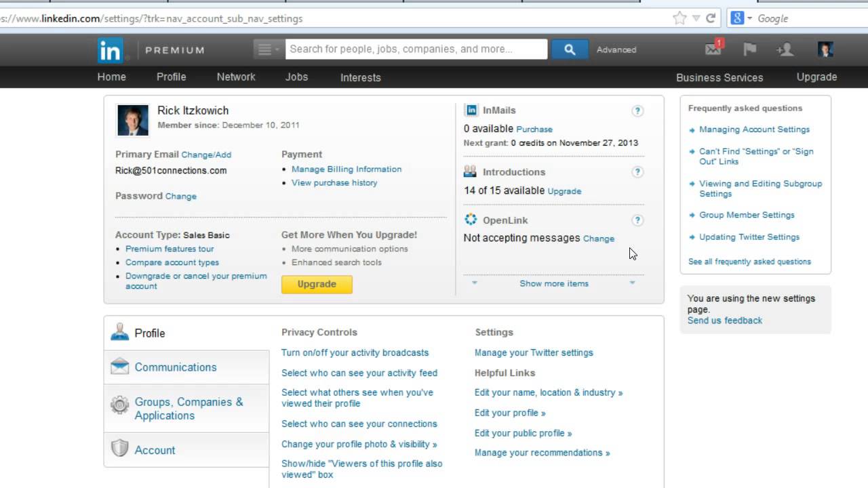Open the notifications flag icon
The width and height of the screenshot is (868, 488).
(749, 49)
